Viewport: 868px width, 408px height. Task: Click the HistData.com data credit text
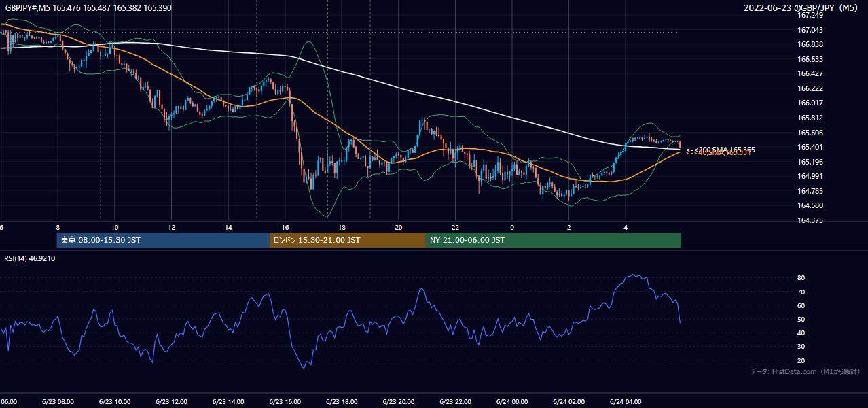[x=805, y=371]
